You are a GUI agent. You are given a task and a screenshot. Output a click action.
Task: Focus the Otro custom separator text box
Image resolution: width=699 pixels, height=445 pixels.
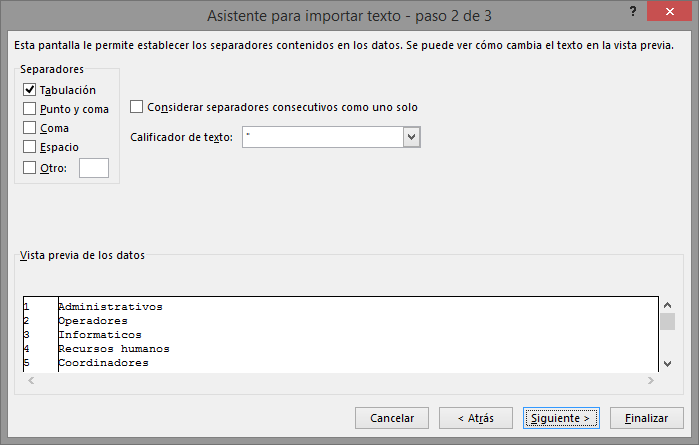click(x=93, y=168)
